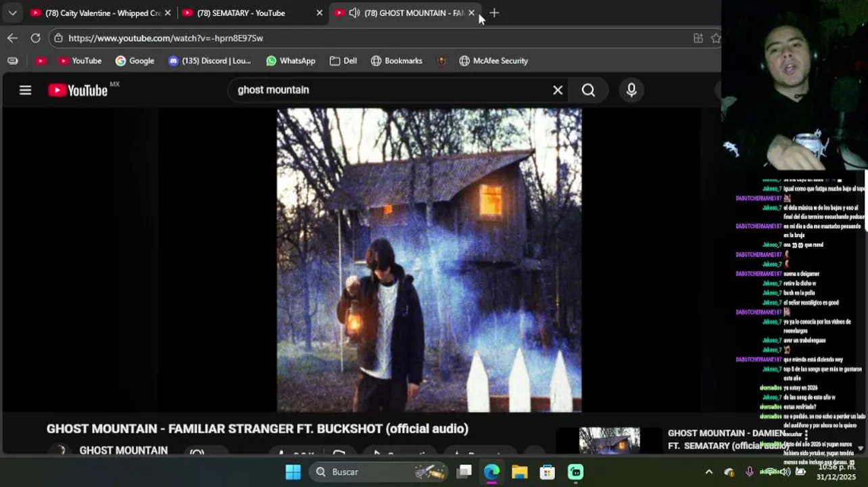Image resolution: width=868 pixels, height=487 pixels.
Task: Go back with the browser back arrow
Action: pyautogui.click(x=12, y=38)
